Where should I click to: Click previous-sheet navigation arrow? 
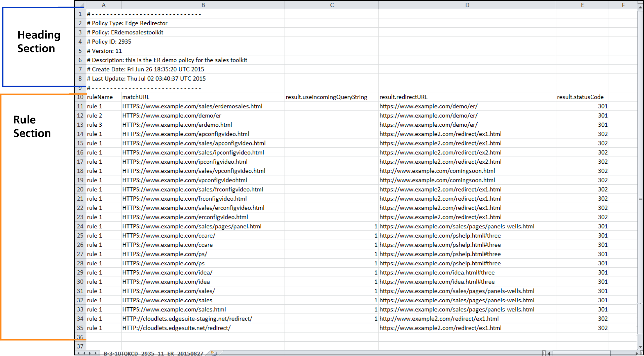pos(84,353)
